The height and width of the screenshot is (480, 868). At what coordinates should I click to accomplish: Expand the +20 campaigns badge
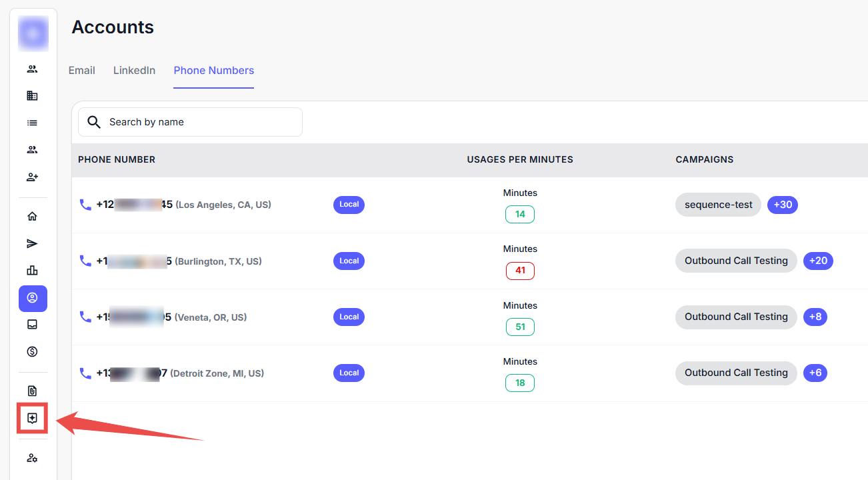(x=818, y=261)
